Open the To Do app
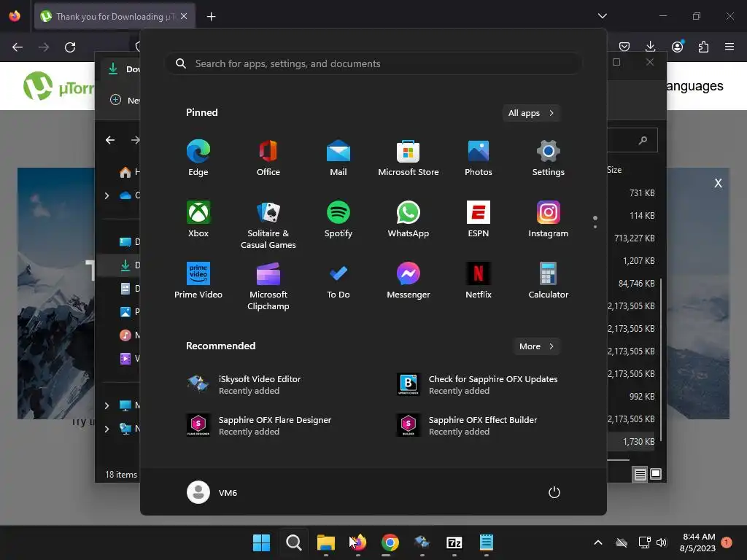The height and width of the screenshot is (560, 747). 338,281
